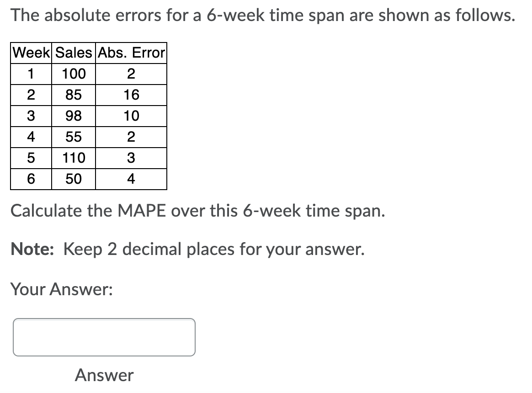Click the absolute error value 4
The image size is (532, 393).
pos(130,179)
